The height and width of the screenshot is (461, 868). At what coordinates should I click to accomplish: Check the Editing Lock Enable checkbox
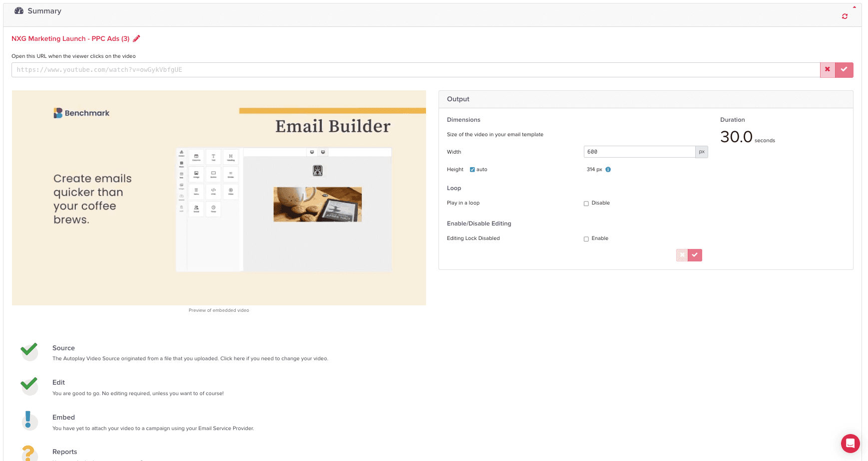pyautogui.click(x=586, y=239)
